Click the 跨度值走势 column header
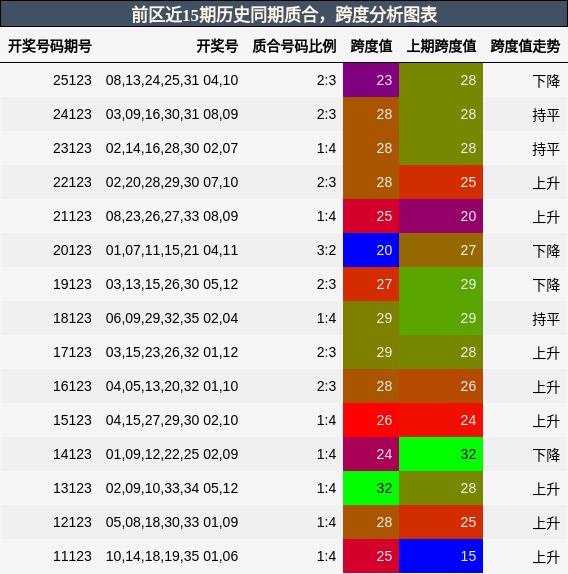 525,46
